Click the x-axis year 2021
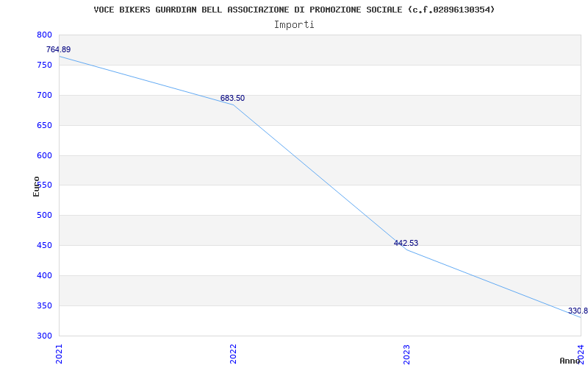Image resolution: width=588 pixels, height=368 pixels. click(x=59, y=354)
